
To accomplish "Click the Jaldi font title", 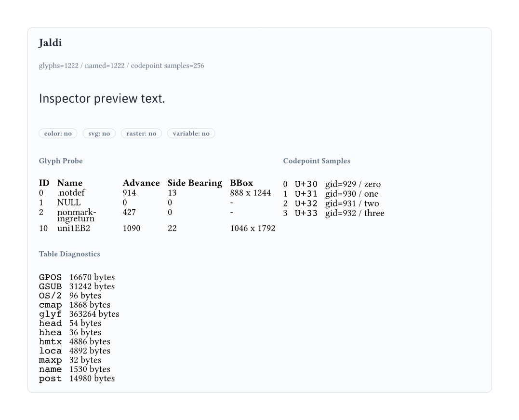I will coord(50,43).
